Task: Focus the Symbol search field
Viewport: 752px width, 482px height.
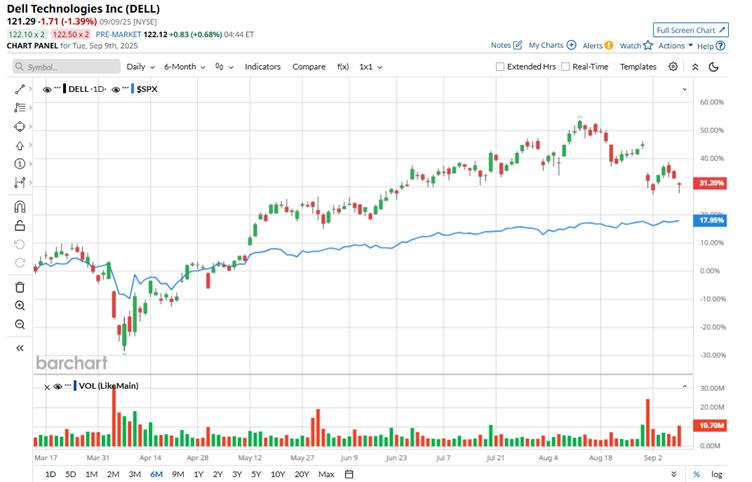Action: click(x=67, y=67)
